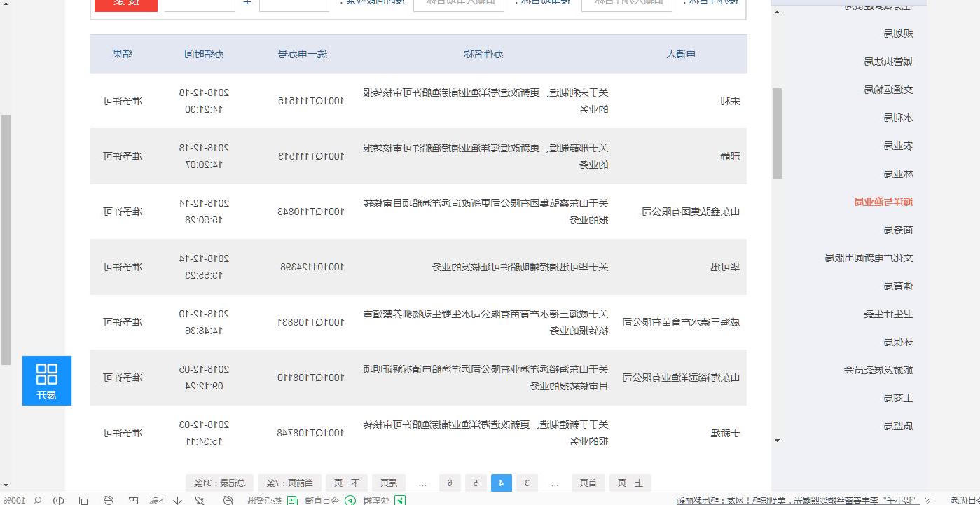The image size is (980, 505).
Task: Go to page 3
Action: pyautogui.click(x=527, y=483)
